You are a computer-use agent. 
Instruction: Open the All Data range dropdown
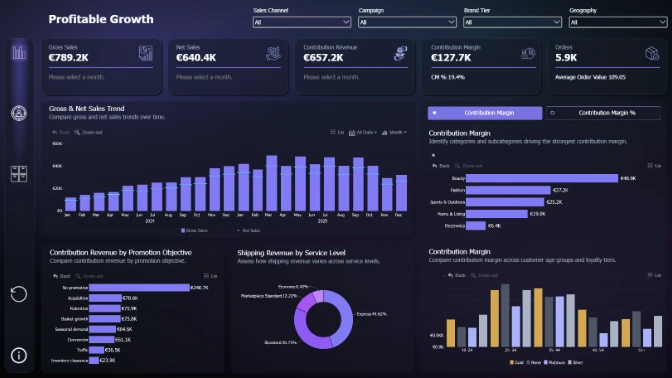click(x=363, y=132)
